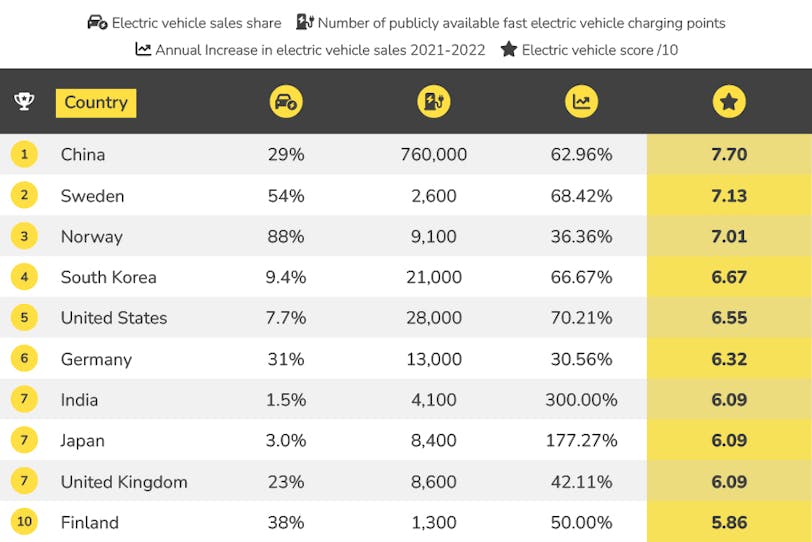Click the charging point icon in legend

tap(304, 22)
